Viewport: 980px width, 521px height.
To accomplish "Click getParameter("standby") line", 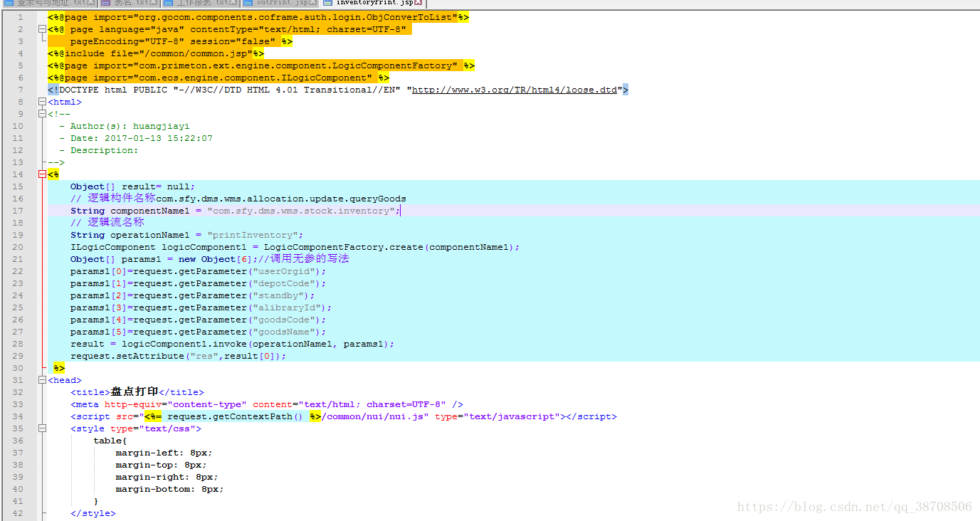I will 192,295.
